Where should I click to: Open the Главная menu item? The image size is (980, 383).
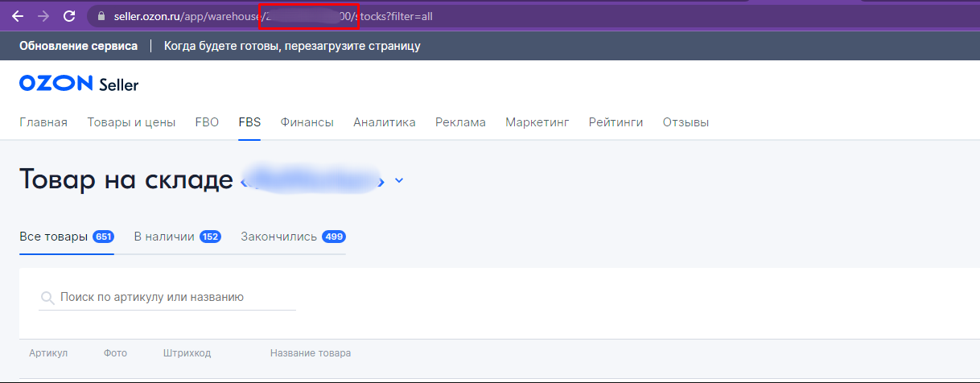pos(43,122)
